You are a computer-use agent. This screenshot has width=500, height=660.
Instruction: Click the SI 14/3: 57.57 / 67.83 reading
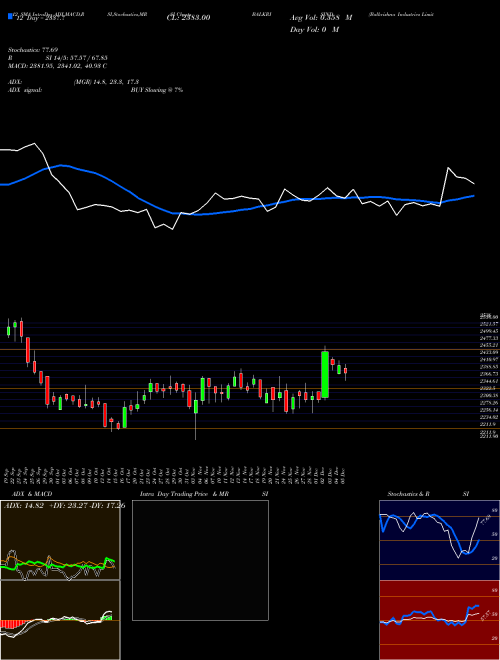77,58
